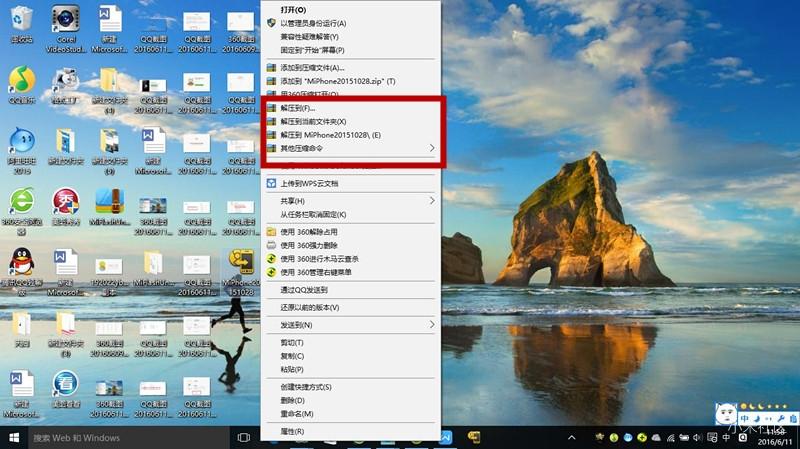800x449 pixels.
Task: Click the WPS Writer button on the taskbar
Action: pos(446,437)
